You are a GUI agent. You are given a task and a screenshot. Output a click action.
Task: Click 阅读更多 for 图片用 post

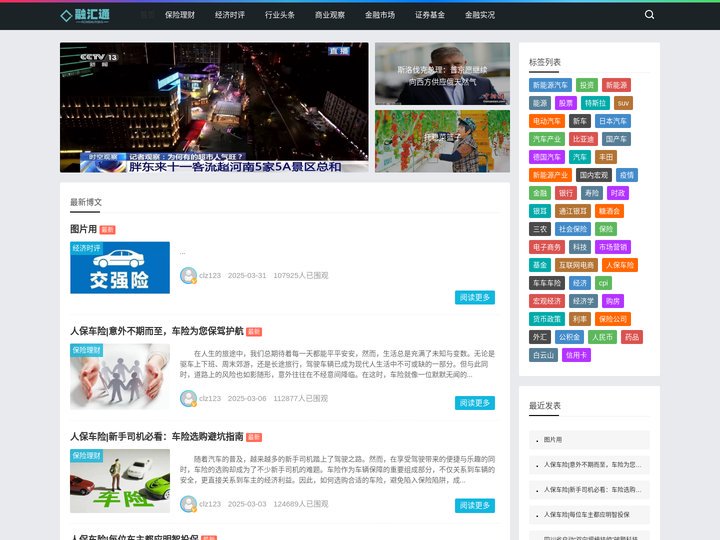[x=475, y=298]
